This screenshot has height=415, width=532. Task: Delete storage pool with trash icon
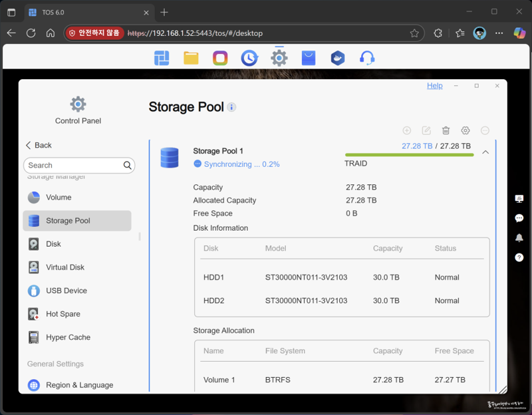(x=446, y=130)
